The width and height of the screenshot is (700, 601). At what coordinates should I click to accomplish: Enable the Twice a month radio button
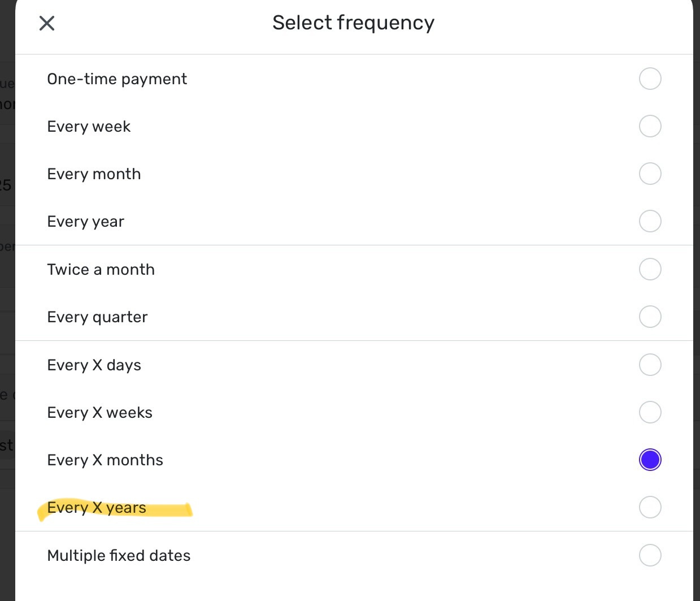click(650, 269)
